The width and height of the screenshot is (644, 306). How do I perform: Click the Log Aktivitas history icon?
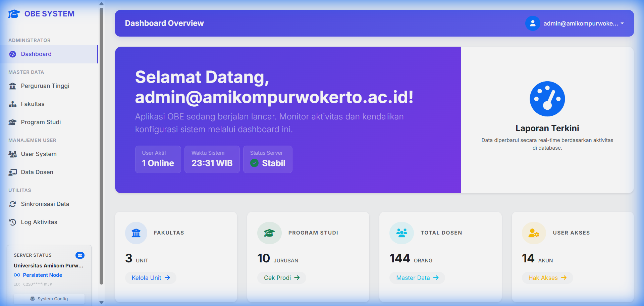13,222
